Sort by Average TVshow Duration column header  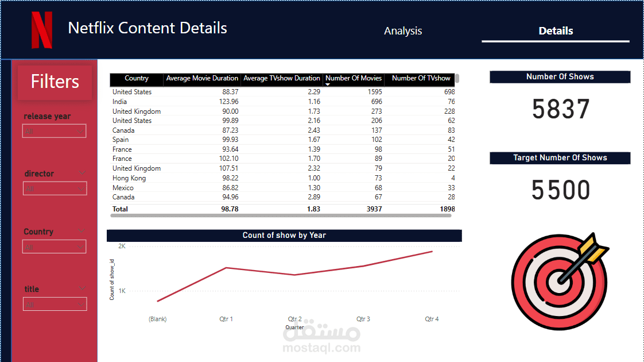[x=282, y=78]
